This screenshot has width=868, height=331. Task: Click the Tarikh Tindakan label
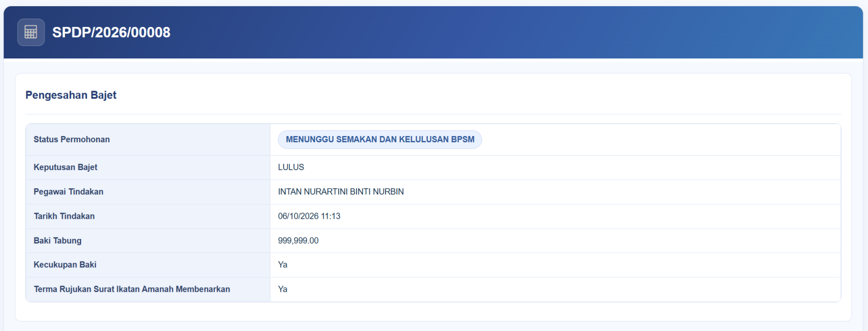64,216
